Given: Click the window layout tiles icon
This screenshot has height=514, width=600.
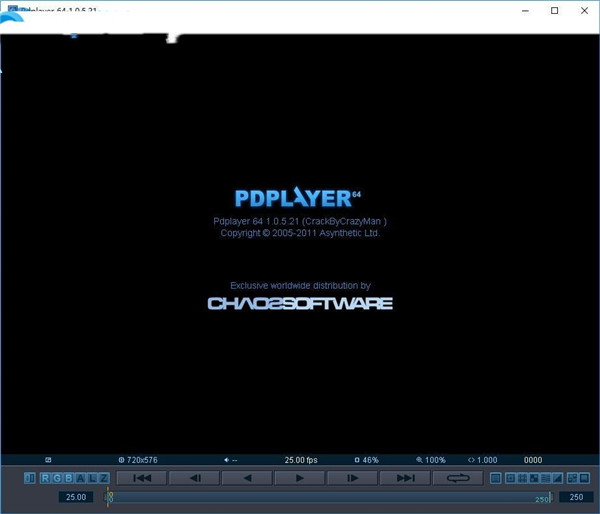Looking at the screenshot, I should [x=572, y=478].
